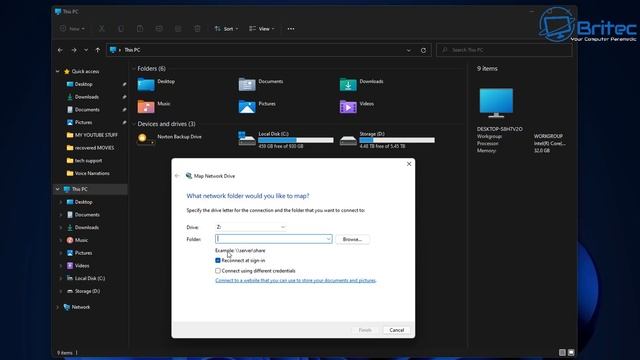Select Local Disk (C:) in sidebar
The width and height of the screenshot is (640, 360).
(x=89, y=278)
